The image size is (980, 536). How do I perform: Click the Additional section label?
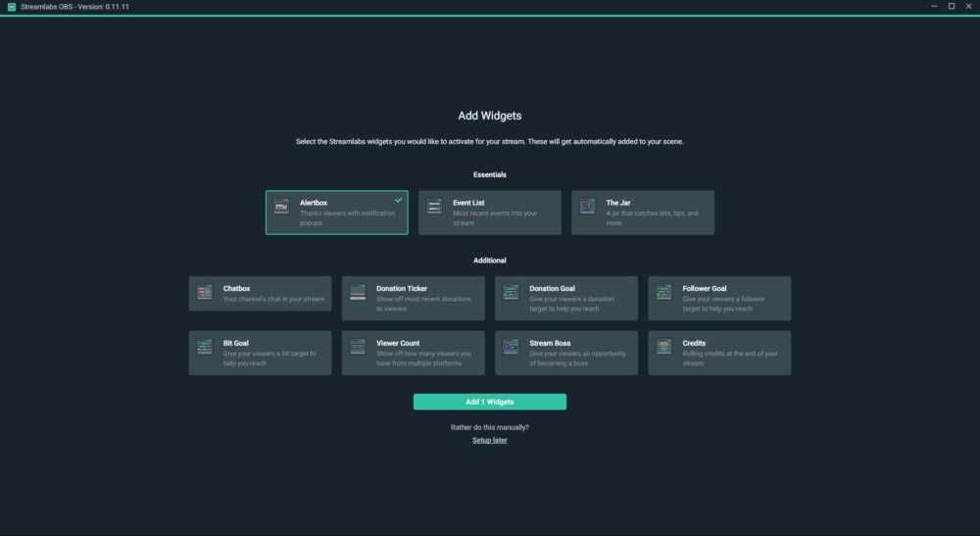pos(490,261)
